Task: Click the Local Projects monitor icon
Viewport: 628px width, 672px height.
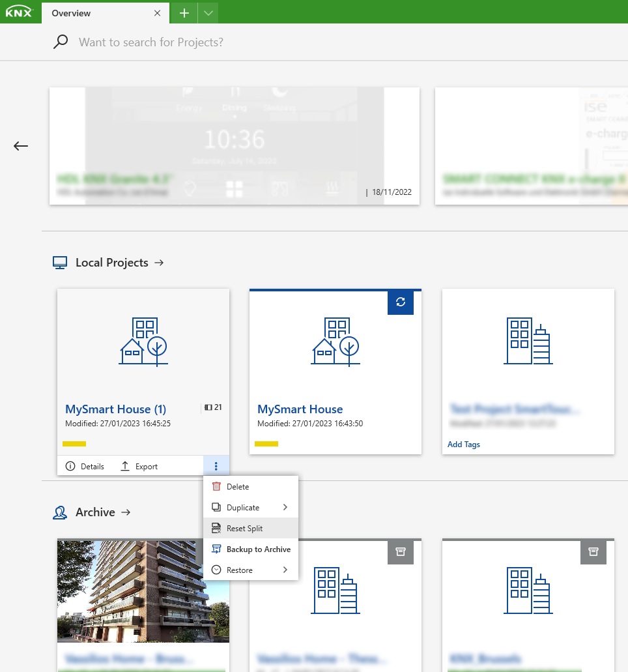Action: 60,262
